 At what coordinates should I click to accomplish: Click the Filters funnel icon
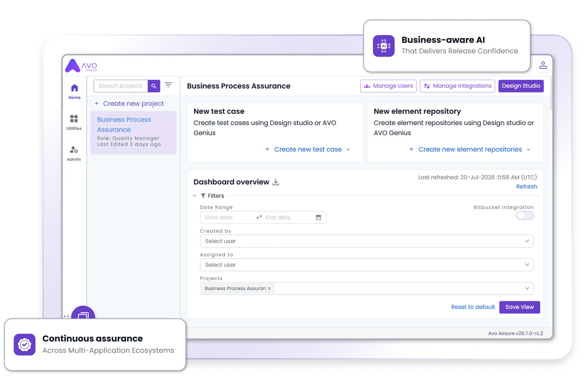(x=203, y=196)
